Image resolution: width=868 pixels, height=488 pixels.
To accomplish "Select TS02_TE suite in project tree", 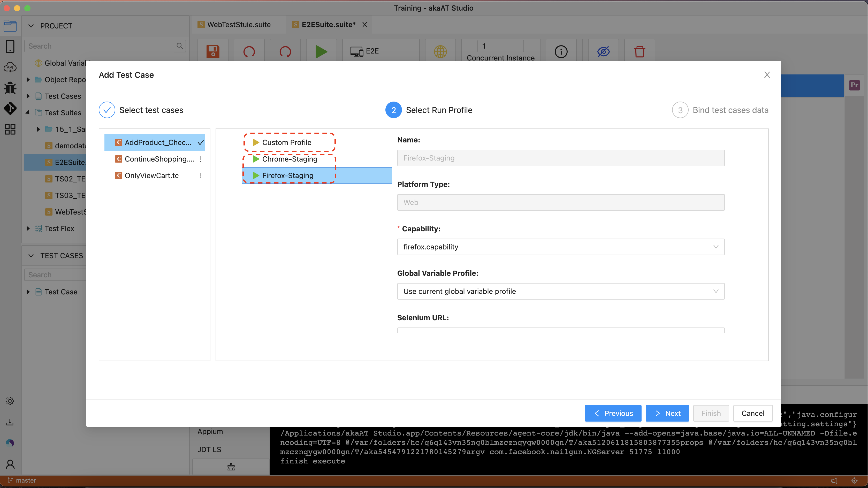I will (66, 179).
